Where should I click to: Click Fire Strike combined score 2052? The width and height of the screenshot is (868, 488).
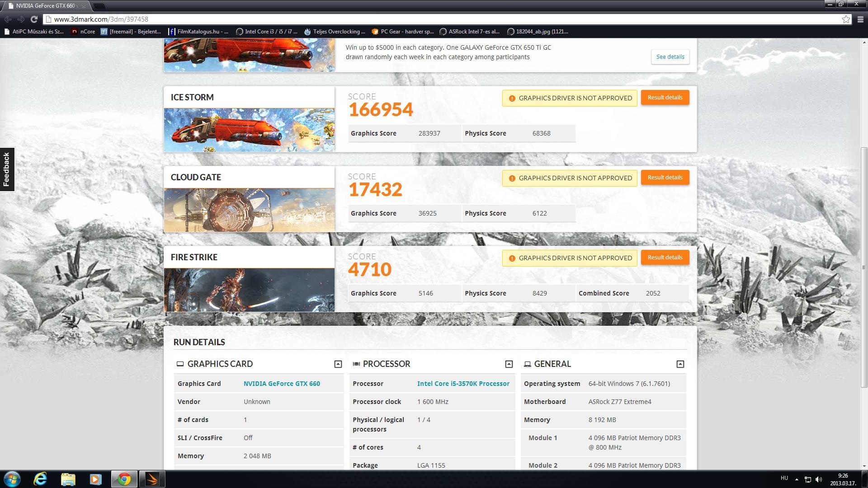click(x=653, y=293)
